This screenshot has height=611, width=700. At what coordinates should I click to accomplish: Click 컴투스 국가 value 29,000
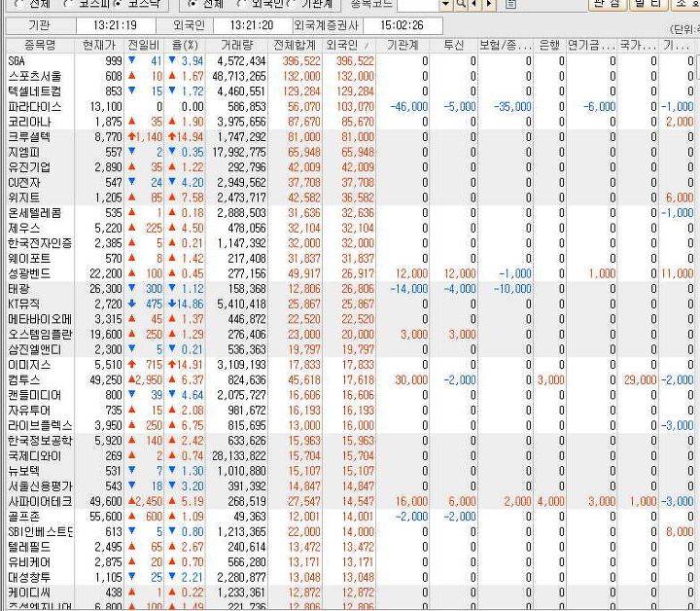point(640,380)
